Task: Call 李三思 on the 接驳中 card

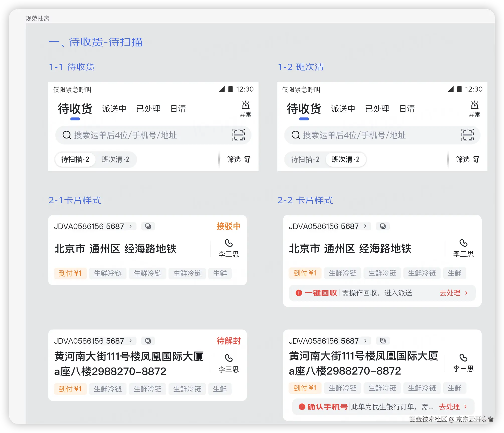Action: (228, 243)
